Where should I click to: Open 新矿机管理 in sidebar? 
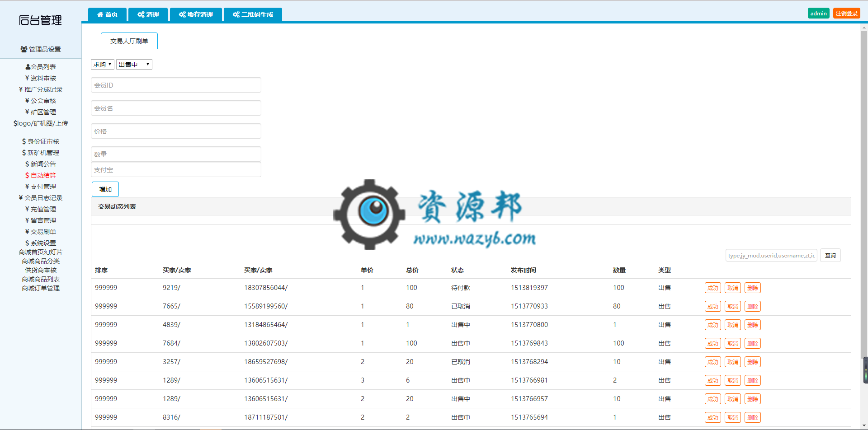tap(41, 152)
